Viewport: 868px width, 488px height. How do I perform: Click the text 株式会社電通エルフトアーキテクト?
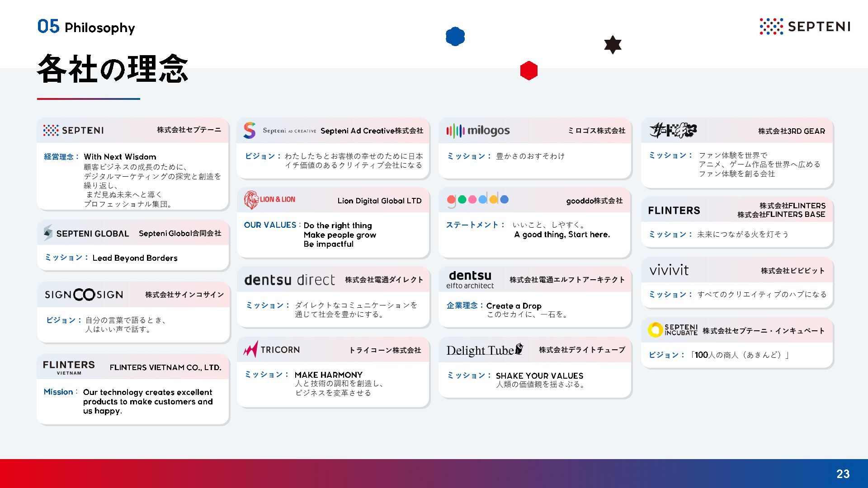pos(567,280)
